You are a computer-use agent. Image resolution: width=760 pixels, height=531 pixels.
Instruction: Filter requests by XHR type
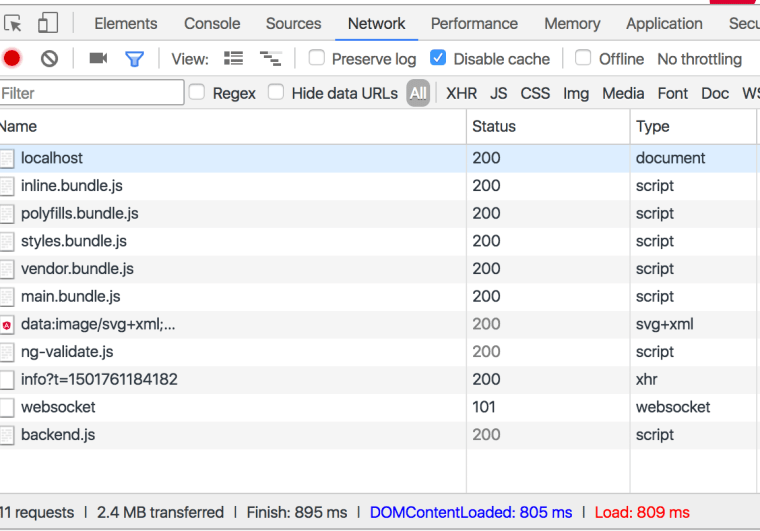(461, 93)
